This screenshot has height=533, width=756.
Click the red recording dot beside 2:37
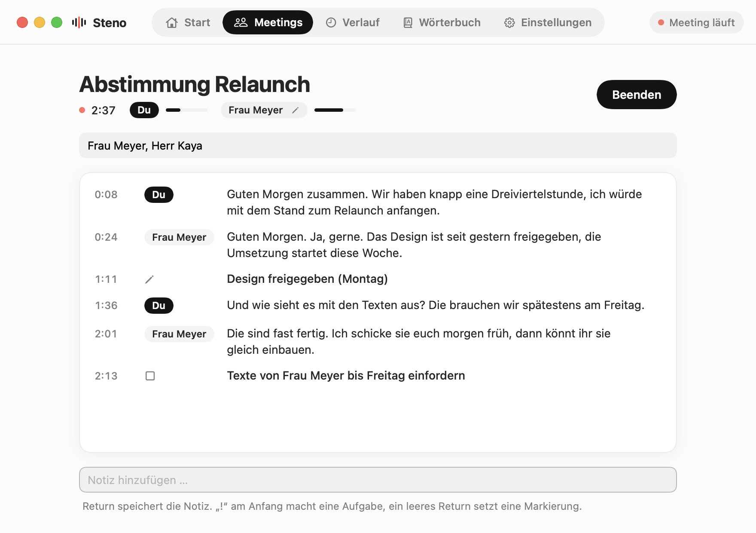pos(82,110)
